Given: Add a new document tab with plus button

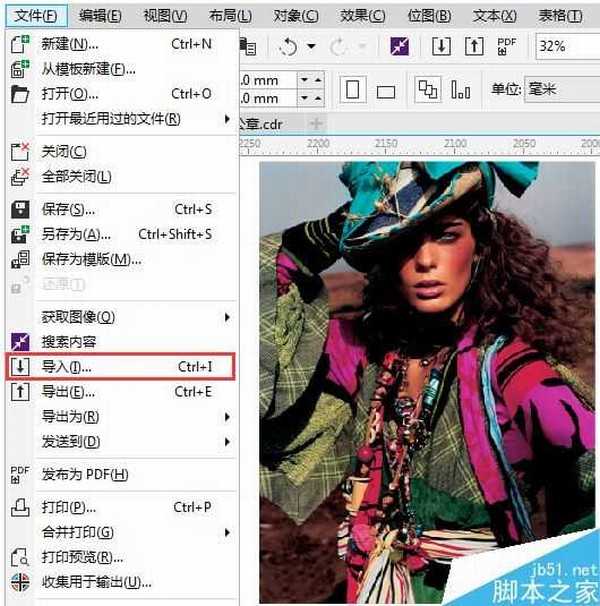Looking at the screenshot, I should point(316,123).
